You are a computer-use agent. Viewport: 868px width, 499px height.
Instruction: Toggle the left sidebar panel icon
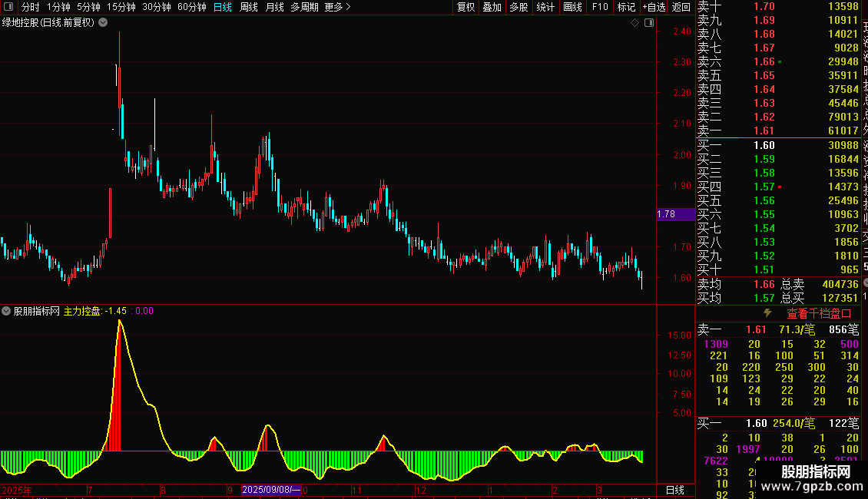coord(8,7)
